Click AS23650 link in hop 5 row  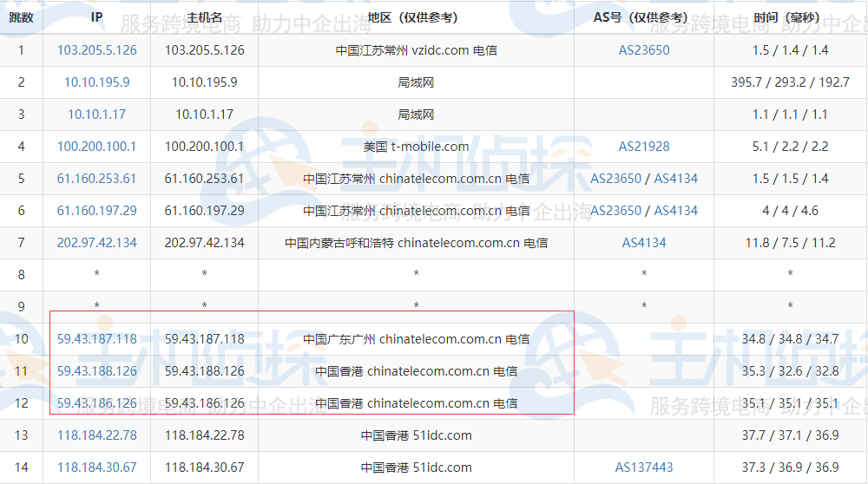pos(615,179)
